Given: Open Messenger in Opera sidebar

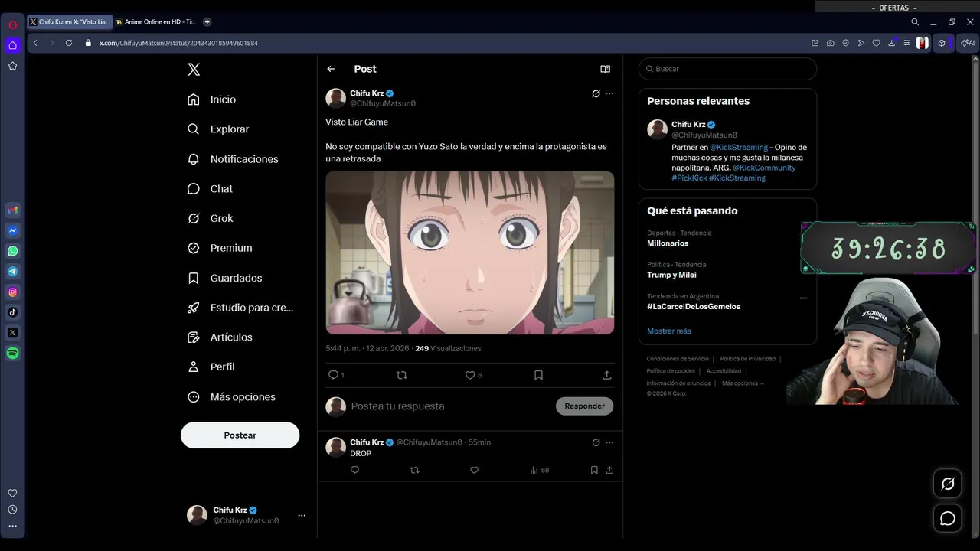Looking at the screenshot, I should click(13, 230).
